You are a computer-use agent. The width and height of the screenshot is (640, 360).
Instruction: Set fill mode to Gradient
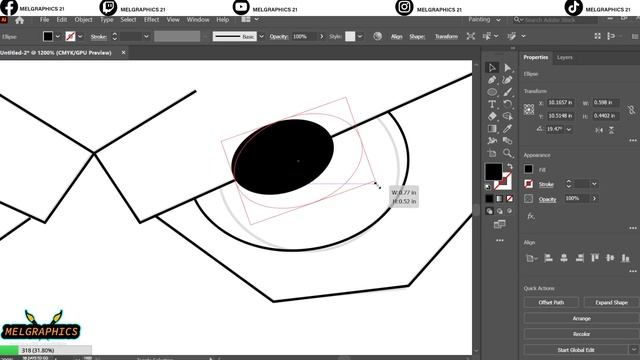[x=499, y=199]
